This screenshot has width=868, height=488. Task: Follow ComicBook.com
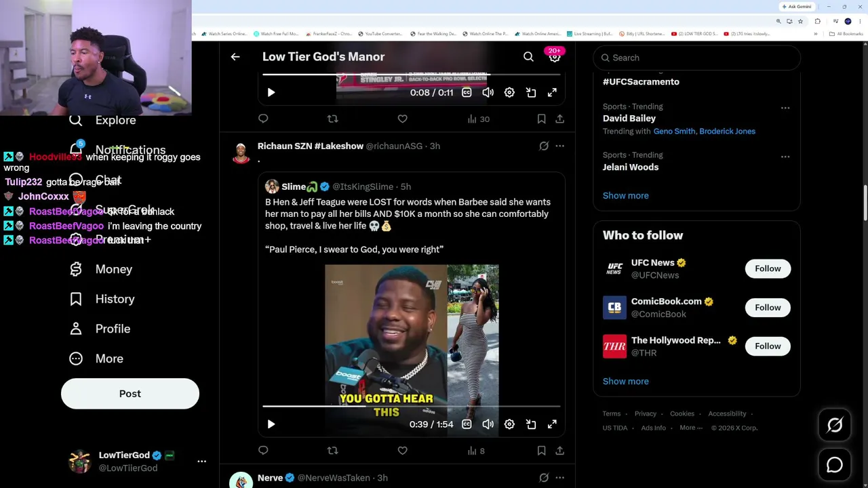coord(768,308)
